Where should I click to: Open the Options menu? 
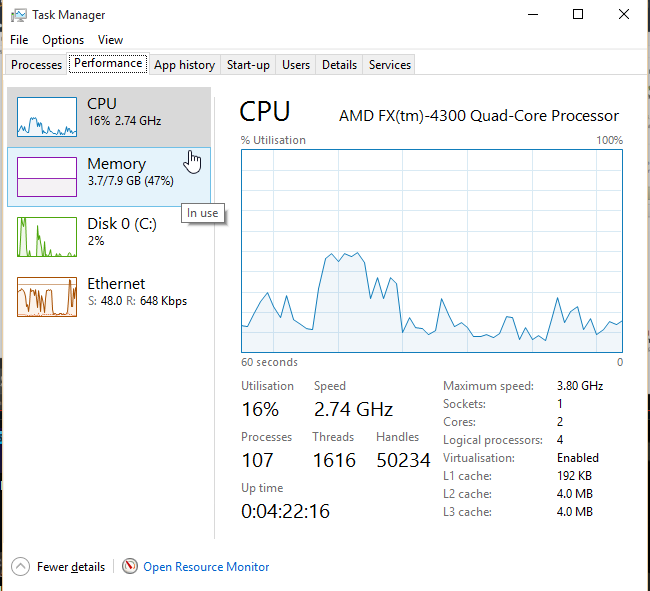63,40
